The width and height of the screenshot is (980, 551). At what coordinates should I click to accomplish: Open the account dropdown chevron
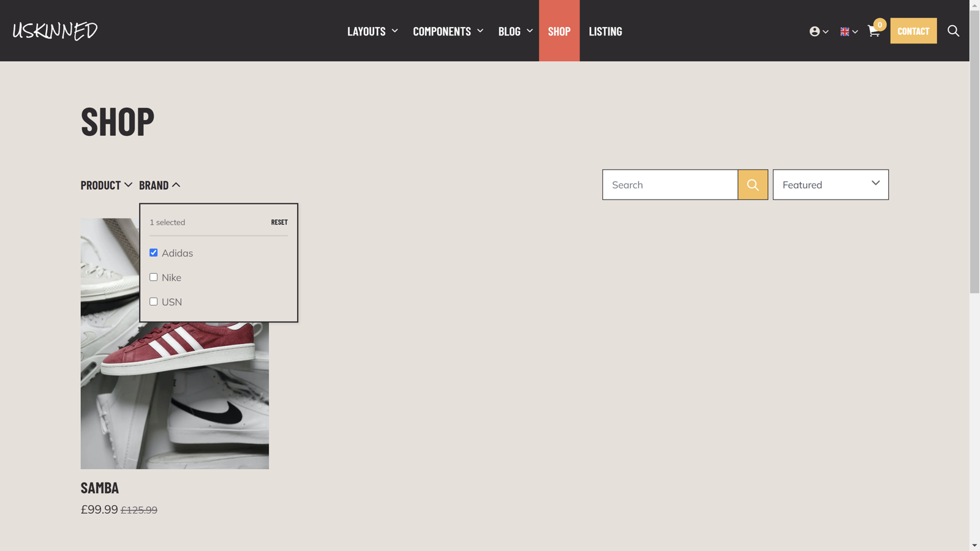click(x=826, y=32)
